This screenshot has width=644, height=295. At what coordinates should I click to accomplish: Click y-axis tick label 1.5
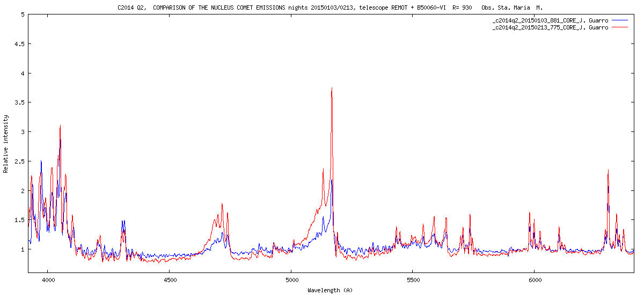(19, 220)
